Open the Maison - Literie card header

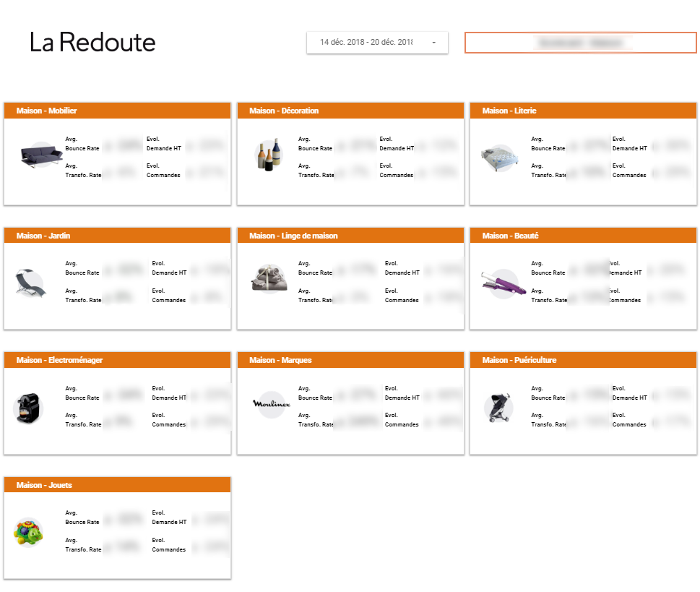tap(583, 111)
